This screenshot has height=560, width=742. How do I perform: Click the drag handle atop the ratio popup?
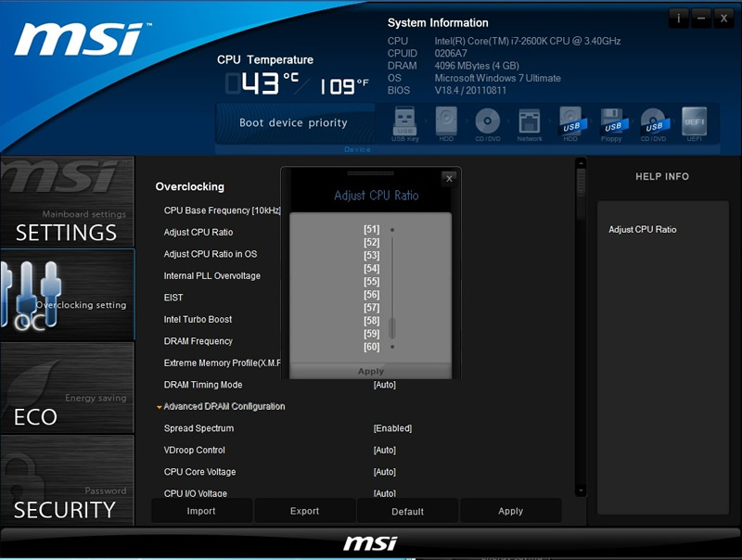click(x=370, y=173)
